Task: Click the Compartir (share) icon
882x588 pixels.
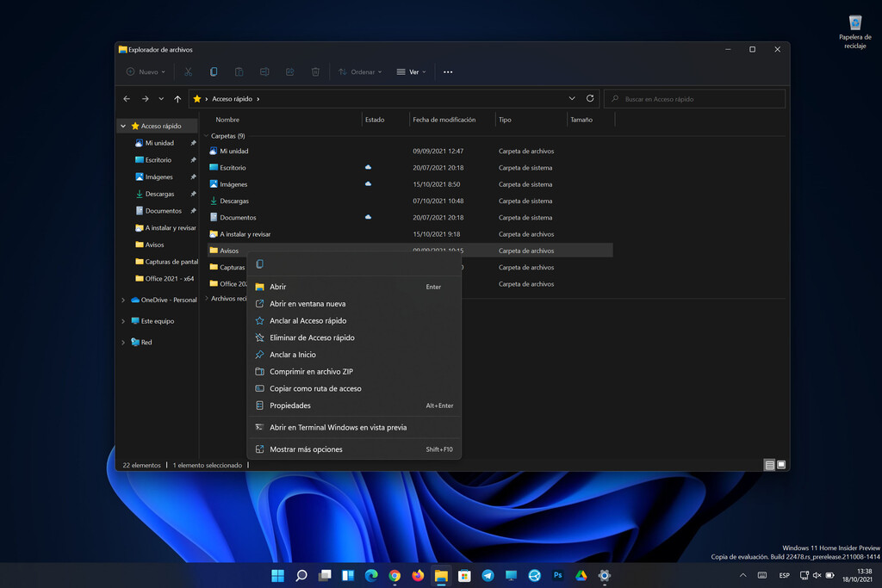Action: point(289,71)
